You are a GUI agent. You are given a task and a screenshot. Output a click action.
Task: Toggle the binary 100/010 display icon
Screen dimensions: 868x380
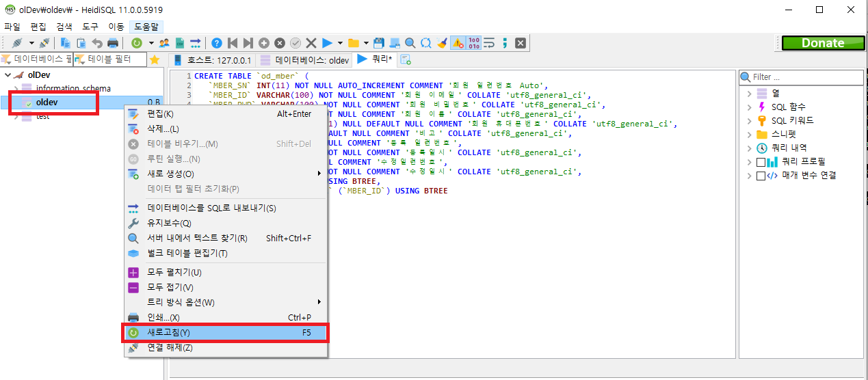pyautogui.click(x=473, y=42)
